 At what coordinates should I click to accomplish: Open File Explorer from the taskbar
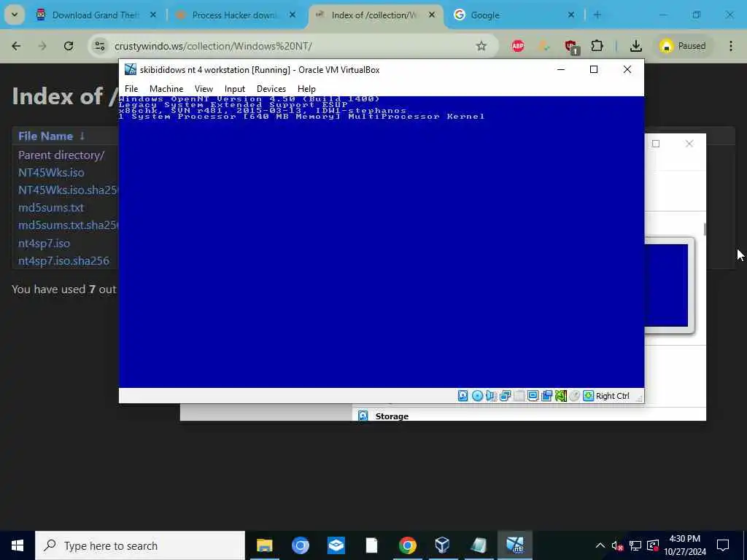264,545
